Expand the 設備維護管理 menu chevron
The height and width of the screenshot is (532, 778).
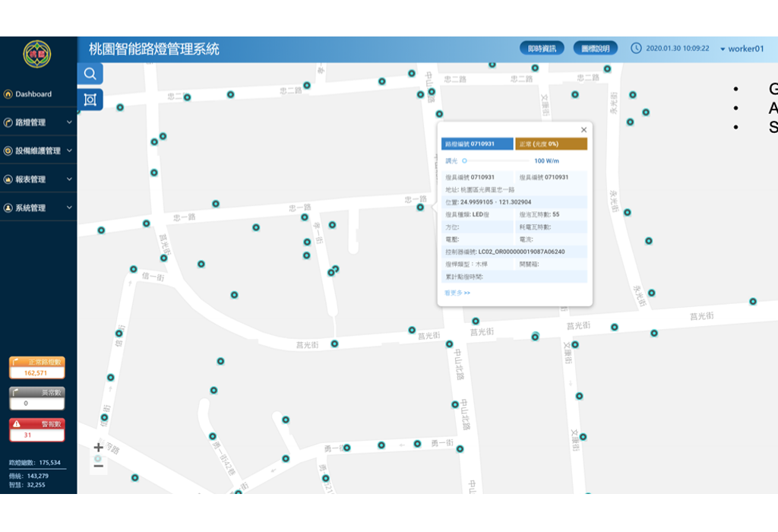[x=69, y=150]
